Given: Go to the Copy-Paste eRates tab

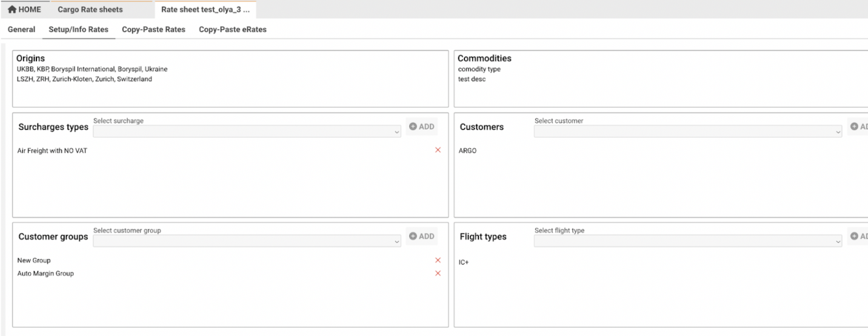Looking at the screenshot, I should click(232, 30).
